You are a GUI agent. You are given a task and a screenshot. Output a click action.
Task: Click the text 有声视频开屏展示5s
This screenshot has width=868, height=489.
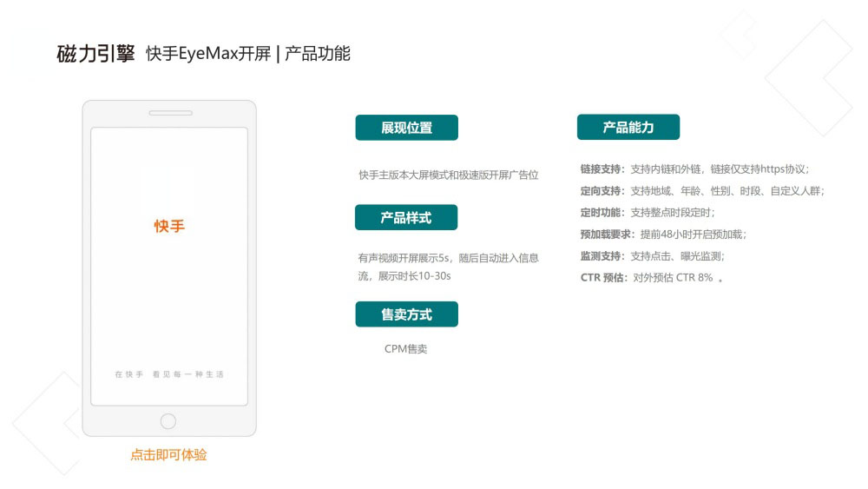404,258
